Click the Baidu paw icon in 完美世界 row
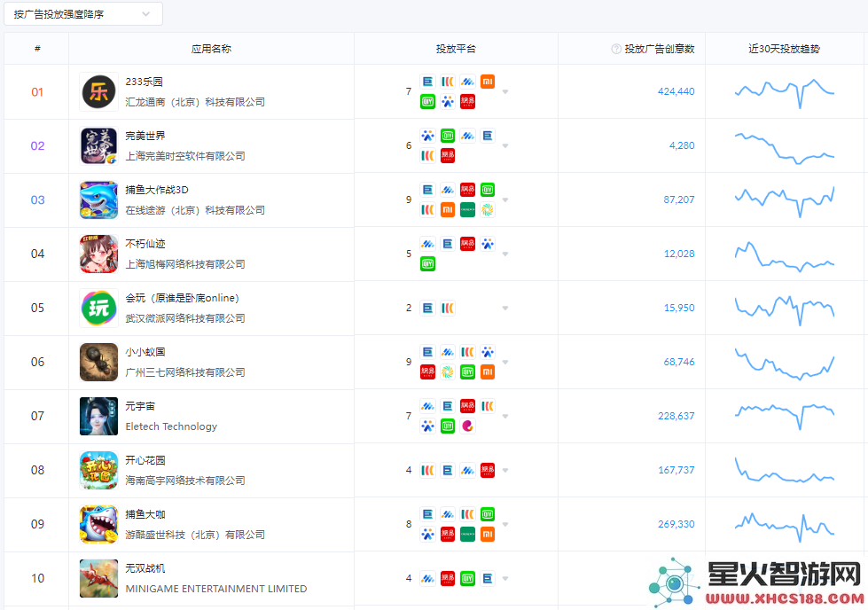 coord(427,137)
